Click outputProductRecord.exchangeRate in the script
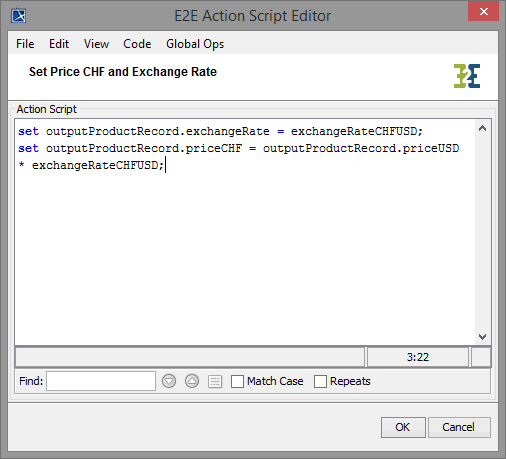The width and height of the screenshot is (506, 459). click(x=158, y=131)
